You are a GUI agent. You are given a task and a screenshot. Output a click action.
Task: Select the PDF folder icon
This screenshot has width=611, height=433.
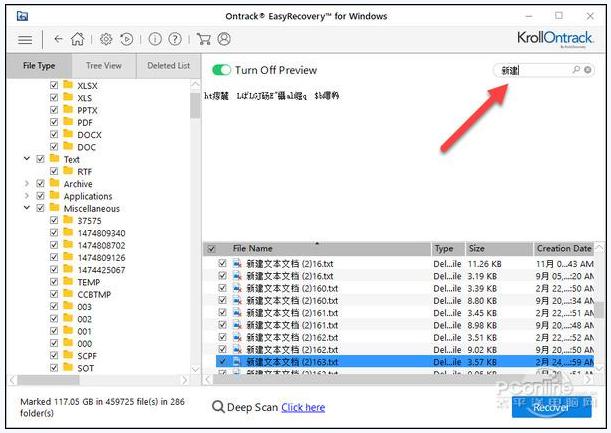68,122
